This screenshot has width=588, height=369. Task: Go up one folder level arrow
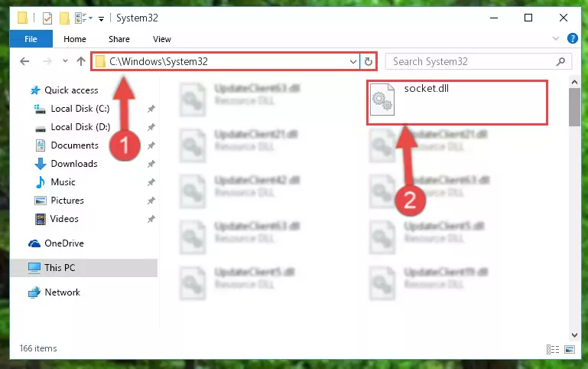[81, 61]
